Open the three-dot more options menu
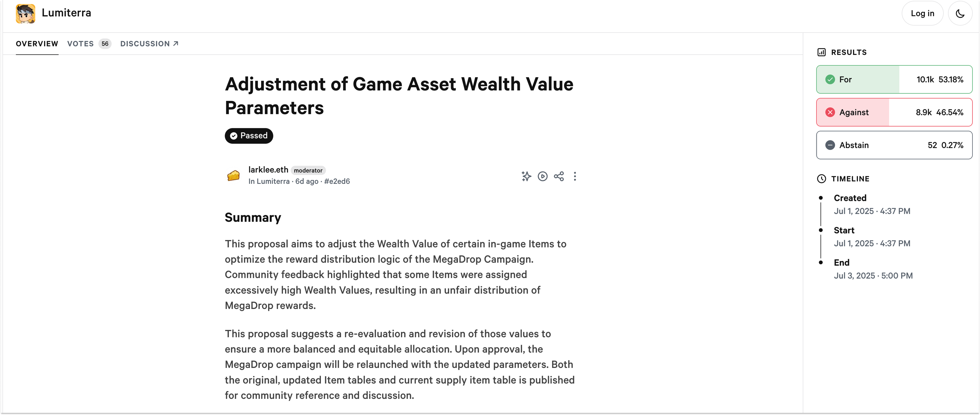Image resolution: width=980 pixels, height=415 pixels. [x=575, y=176]
